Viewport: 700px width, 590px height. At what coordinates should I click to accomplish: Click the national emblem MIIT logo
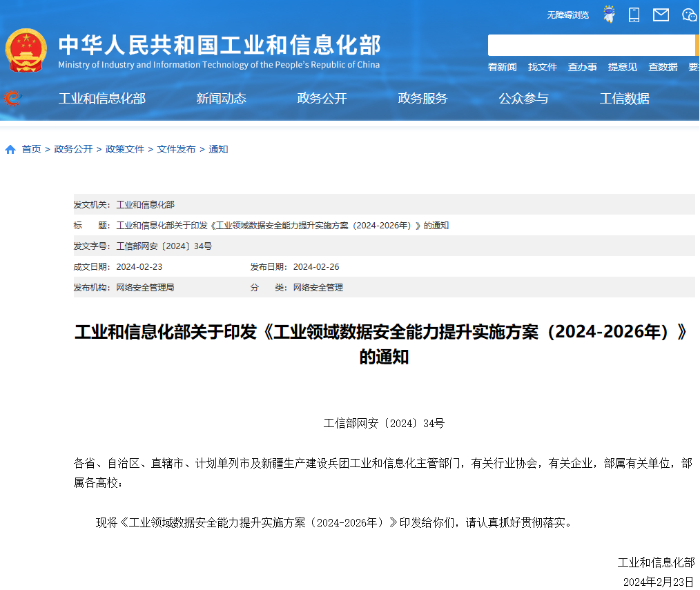click(x=26, y=46)
